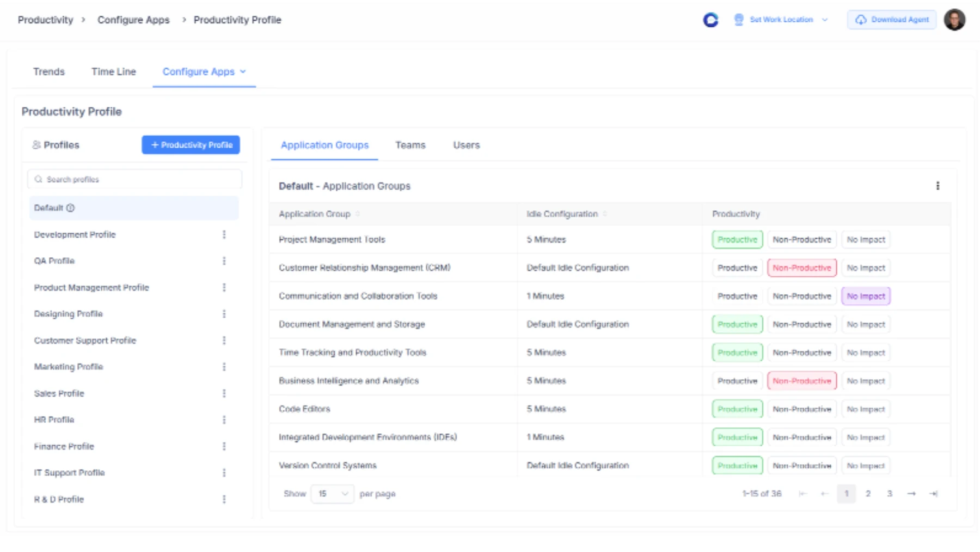
Task: Click the + Productivity Profile button
Action: click(x=191, y=145)
